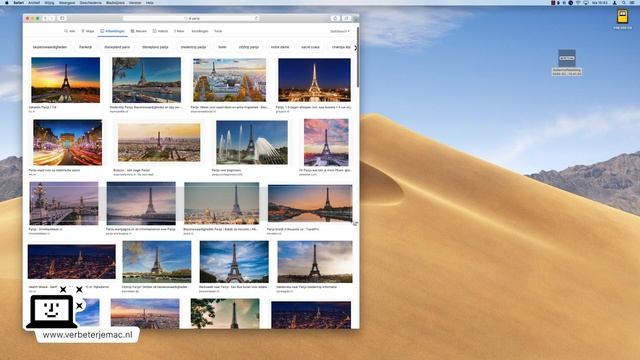Filter by the stedentrip parijs chip
Image resolution: width=640 pixels, height=360 pixels.
[x=193, y=47]
